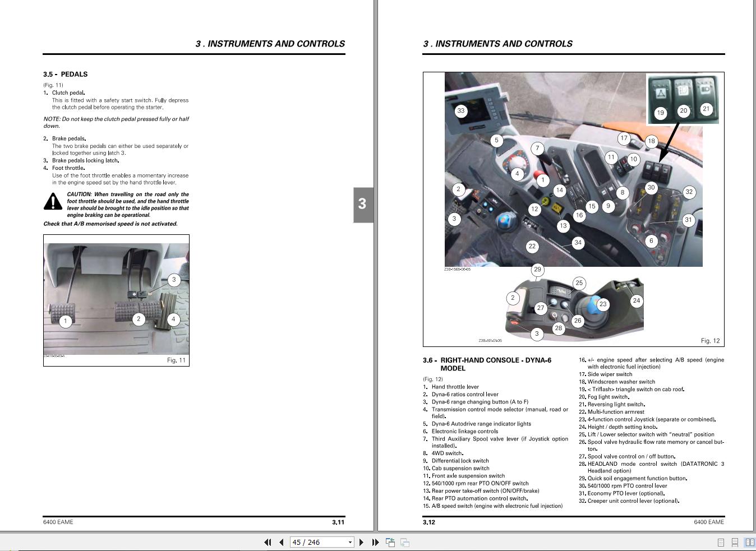Click the left page '3 . INSTRUMENTS AND CONTROLS' header
The image size is (756, 551).
(x=270, y=44)
